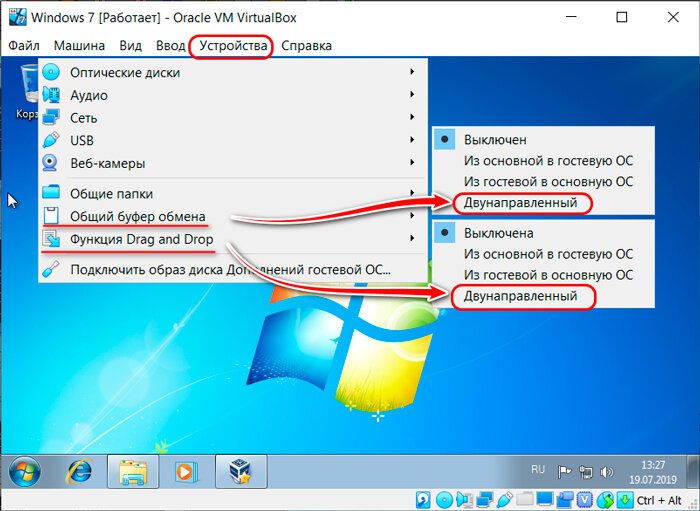700x511 pixels.
Task: Click the volume speaker icon in guest tray
Action: (606, 472)
